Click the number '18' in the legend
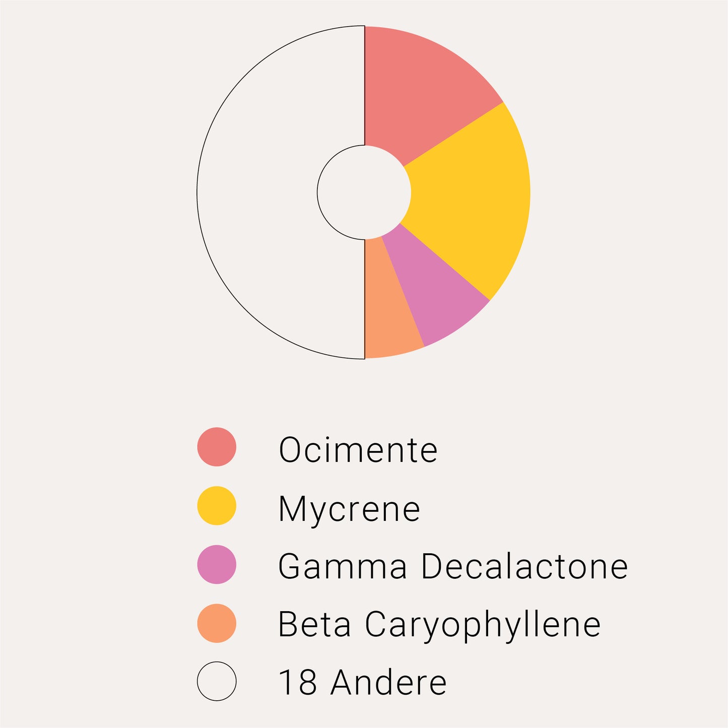 pos(297,682)
